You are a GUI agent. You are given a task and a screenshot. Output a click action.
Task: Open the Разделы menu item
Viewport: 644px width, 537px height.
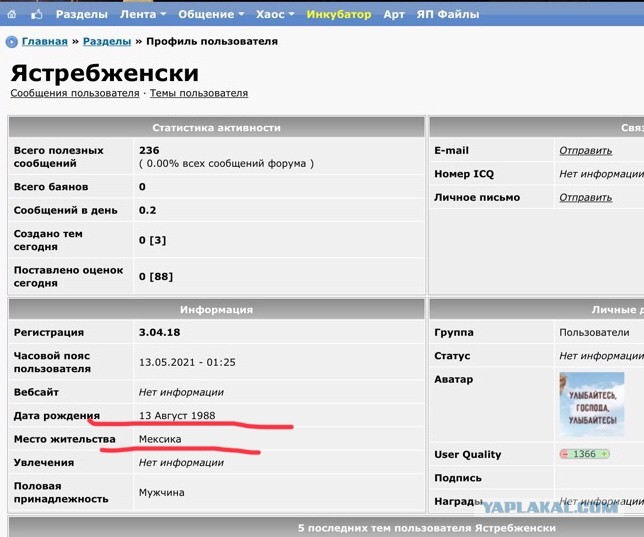pos(82,14)
